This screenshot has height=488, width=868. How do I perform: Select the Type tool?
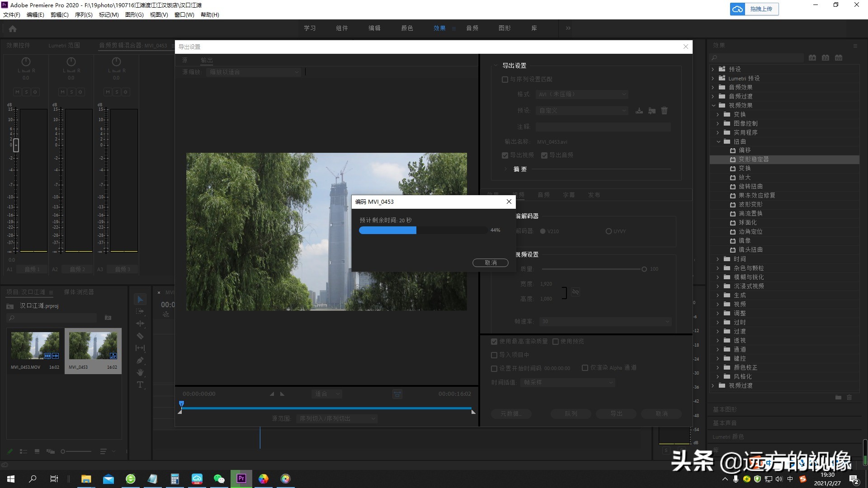point(140,385)
